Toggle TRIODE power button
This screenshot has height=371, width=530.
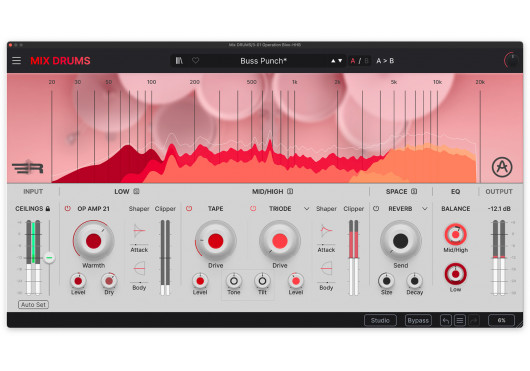coord(253,208)
